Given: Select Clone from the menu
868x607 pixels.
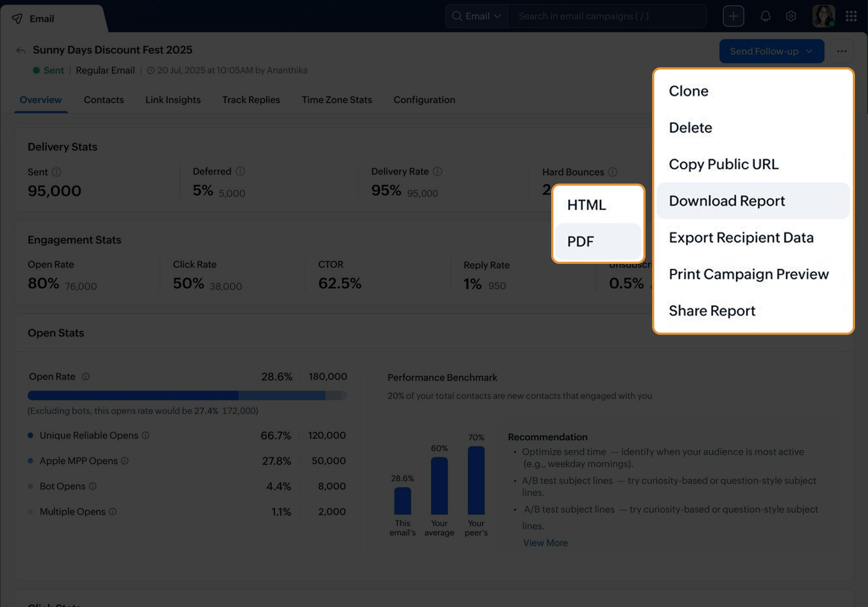Looking at the screenshot, I should (x=753, y=91).
